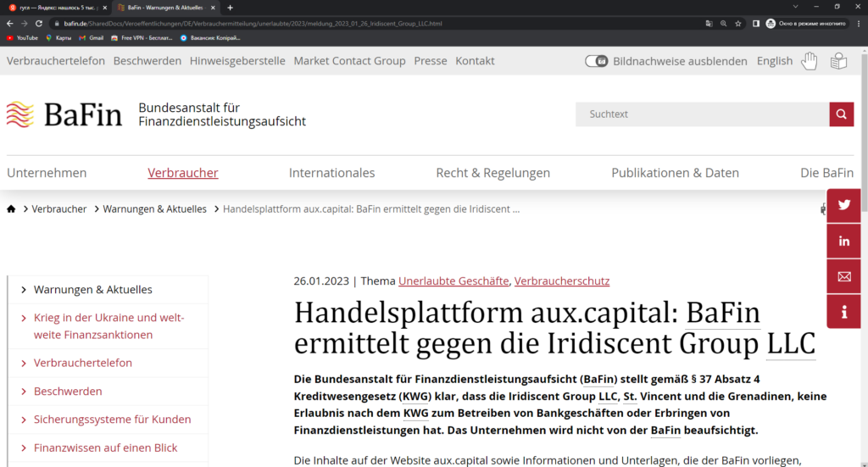The image size is (868, 467).
Task: Open Publikationen & Daten menu
Action: click(675, 173)
